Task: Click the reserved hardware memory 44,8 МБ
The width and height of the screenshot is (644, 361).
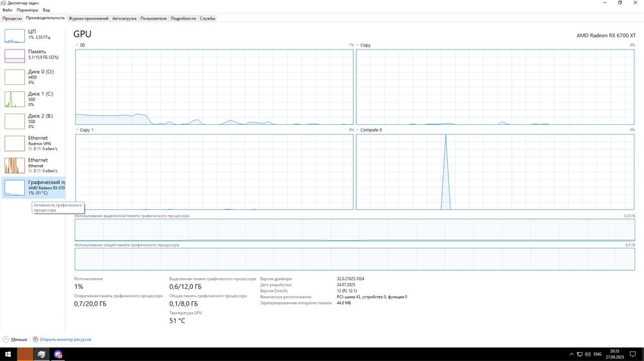Action: tap(344, 302)
